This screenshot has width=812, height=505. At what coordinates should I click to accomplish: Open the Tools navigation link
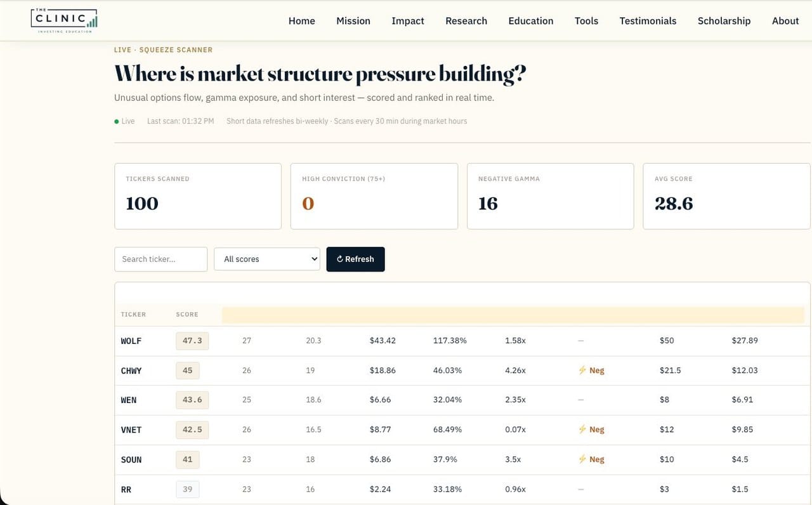click(x=586, y=21)
